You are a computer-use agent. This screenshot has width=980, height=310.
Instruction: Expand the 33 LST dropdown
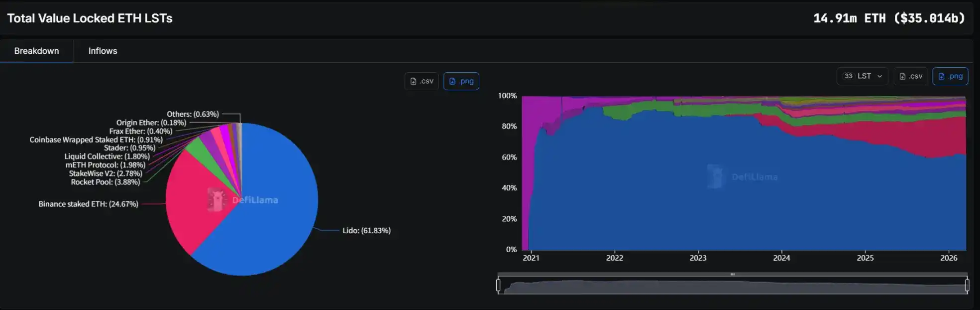863,76
